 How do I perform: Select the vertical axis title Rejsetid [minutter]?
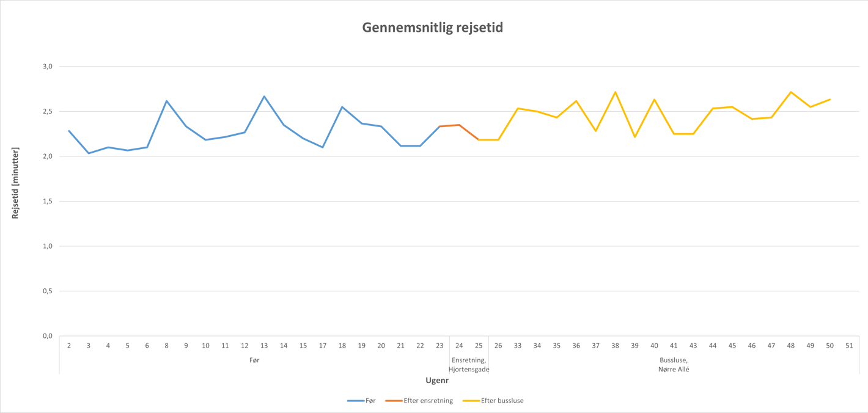click(15, 183)
